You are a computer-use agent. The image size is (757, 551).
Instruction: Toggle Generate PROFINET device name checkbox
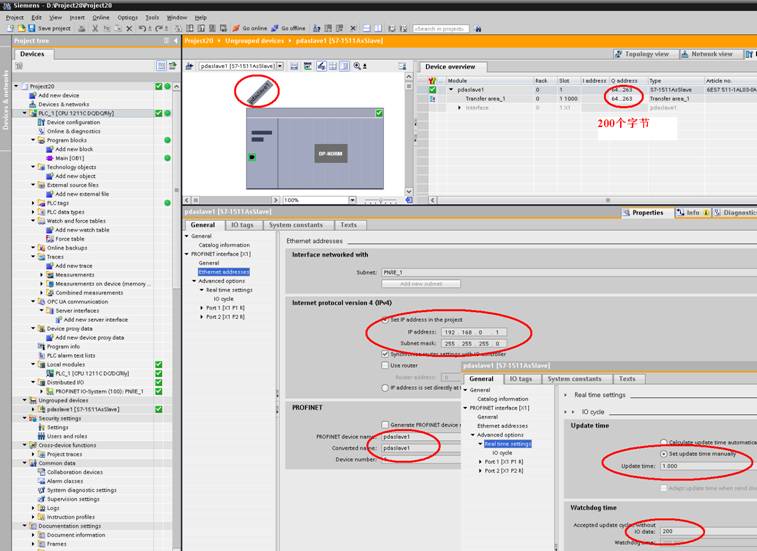[385, 425]
